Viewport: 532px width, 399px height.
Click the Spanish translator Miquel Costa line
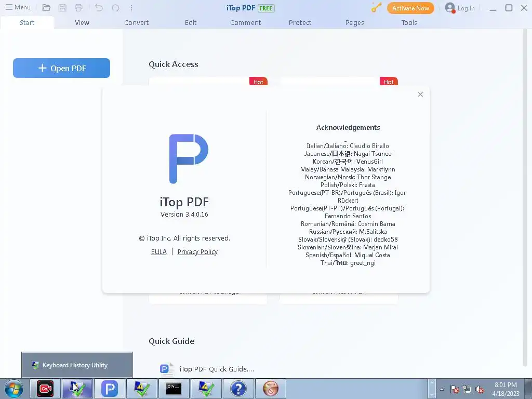point(348,255)
